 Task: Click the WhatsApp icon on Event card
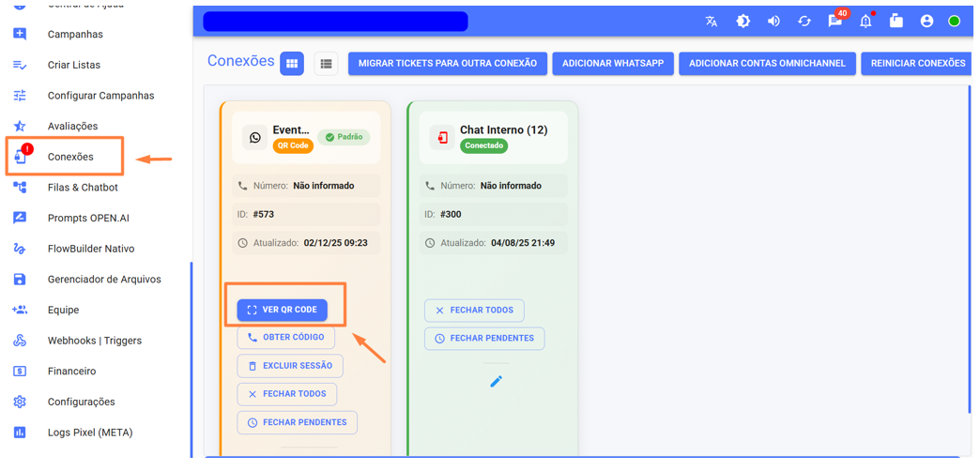(x=254, y=137)
